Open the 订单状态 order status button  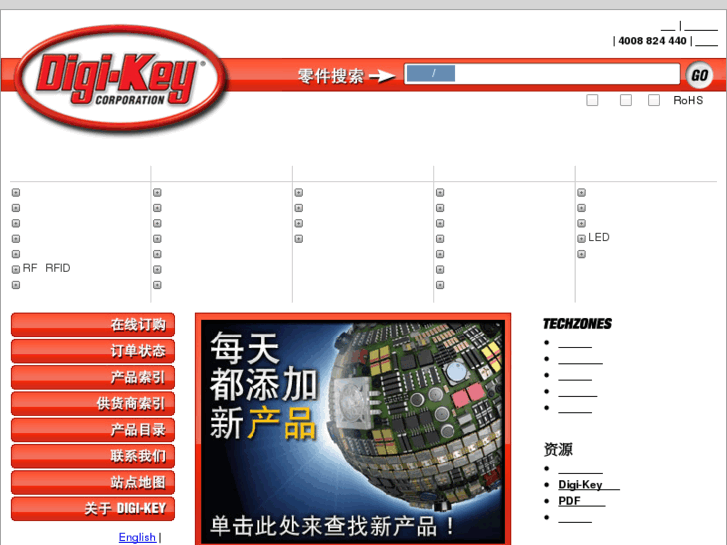point(93,351)
